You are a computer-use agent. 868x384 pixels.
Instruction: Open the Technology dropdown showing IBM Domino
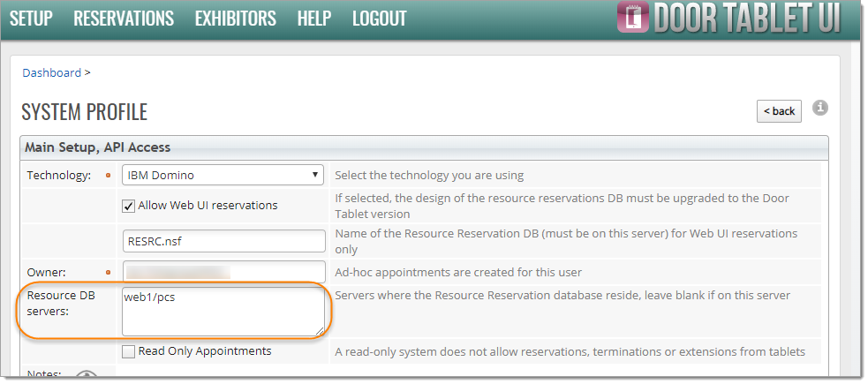point(223,175)
